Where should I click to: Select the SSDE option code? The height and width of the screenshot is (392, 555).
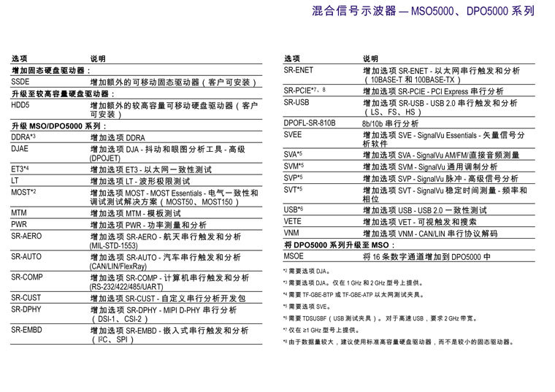(x=20, y=82)
